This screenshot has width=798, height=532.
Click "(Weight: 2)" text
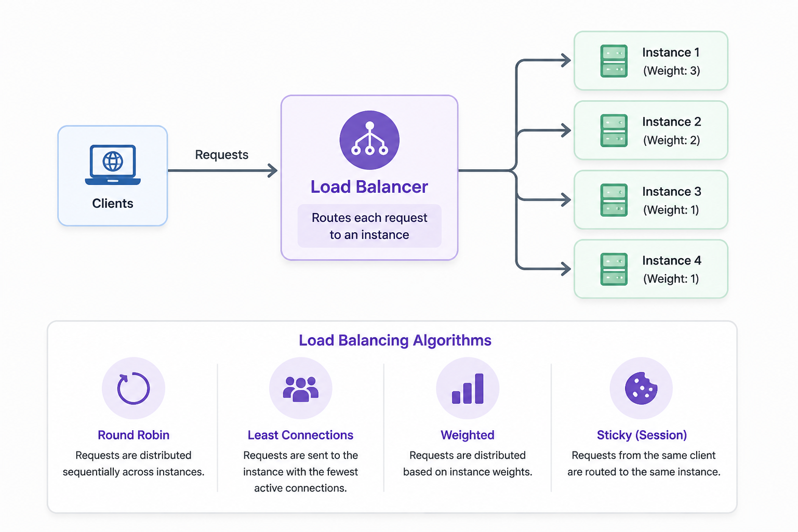(672, 140)
